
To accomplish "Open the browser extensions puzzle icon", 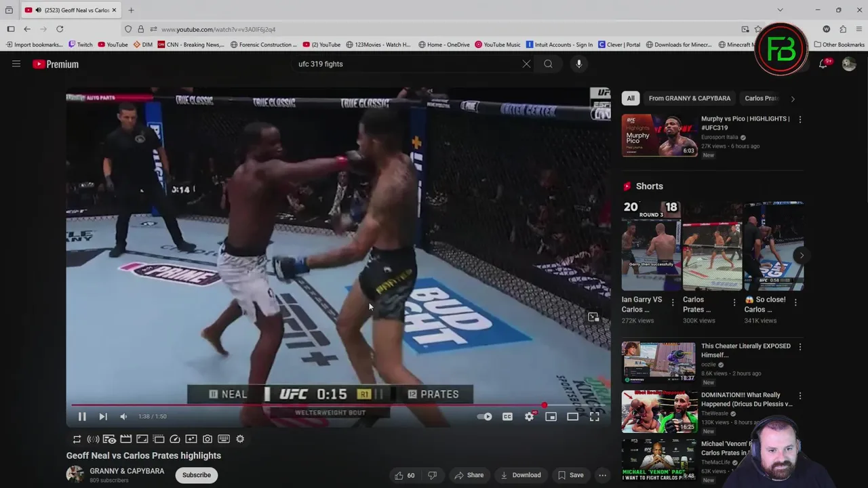I will [x=843, y=29].
